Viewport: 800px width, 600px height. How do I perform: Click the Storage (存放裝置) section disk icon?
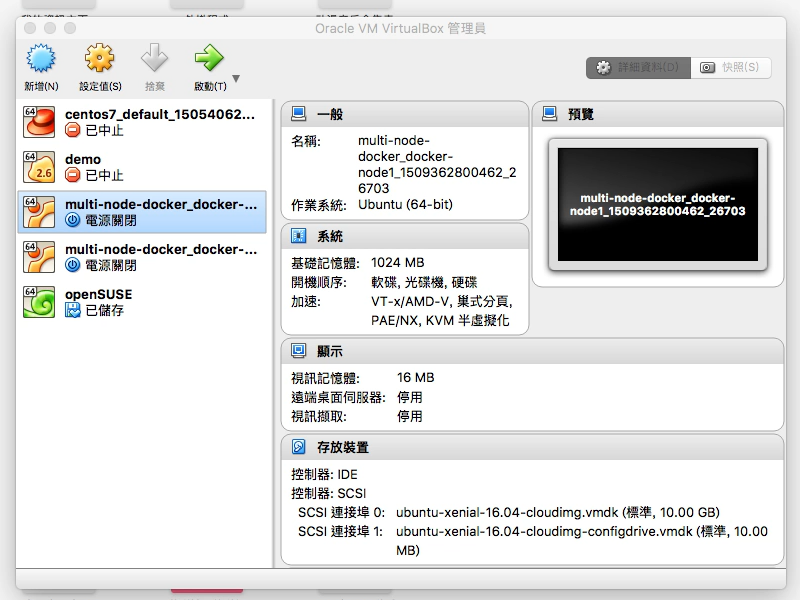298,446
